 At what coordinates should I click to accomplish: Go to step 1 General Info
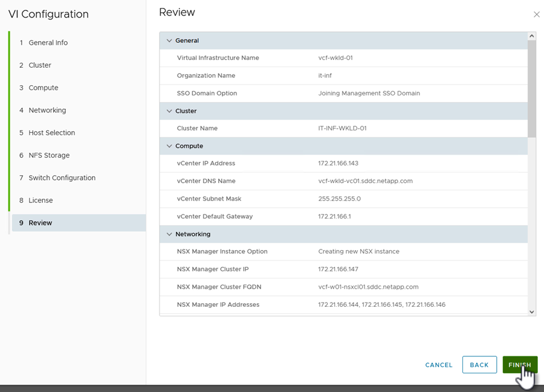(x=48, y=43)
